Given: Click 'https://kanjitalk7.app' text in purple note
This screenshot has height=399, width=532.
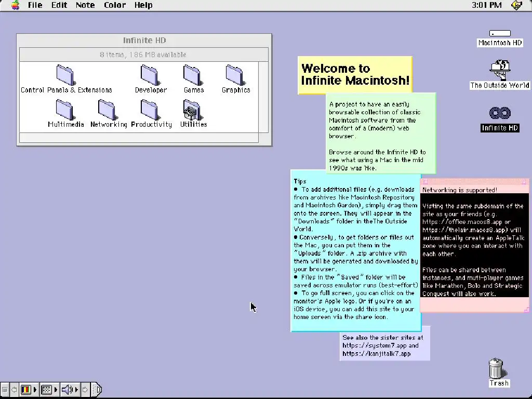Looking at the screenshot, I should point(376,353).
